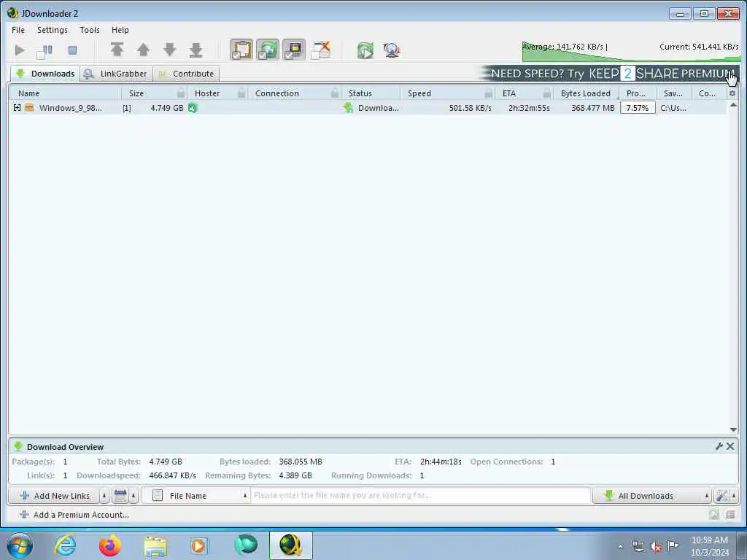This screenshot has width=747, height=560.
Task: Click the Download status cell of Windows_9_98
Action: [371, 108]
